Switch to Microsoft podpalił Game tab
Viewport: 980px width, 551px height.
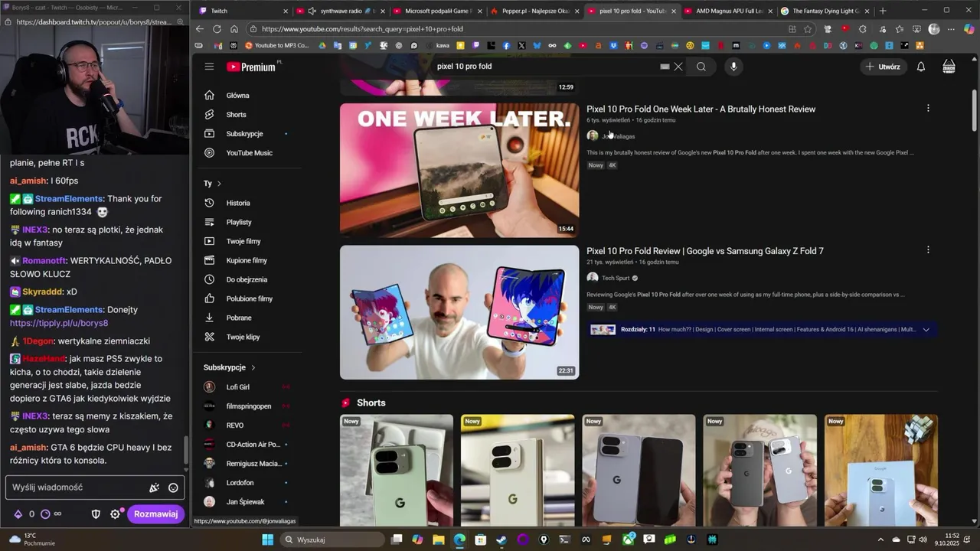(x=436, y=11)
